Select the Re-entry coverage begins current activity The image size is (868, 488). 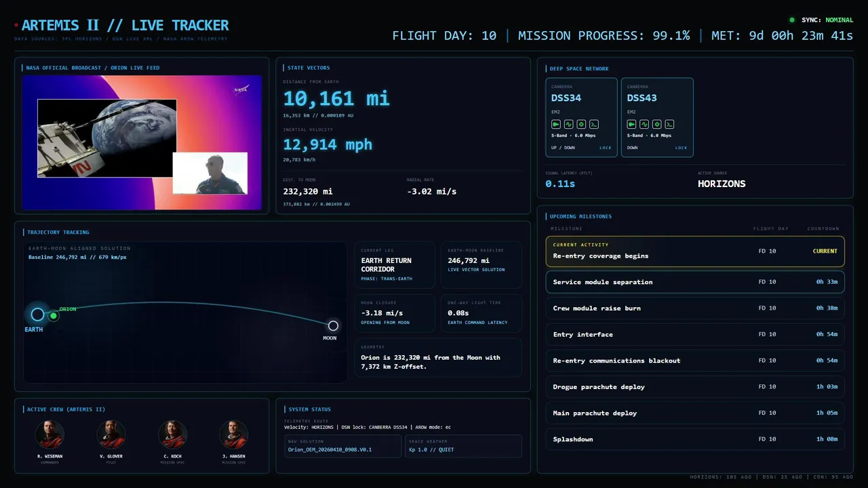[x=695, y=251]
